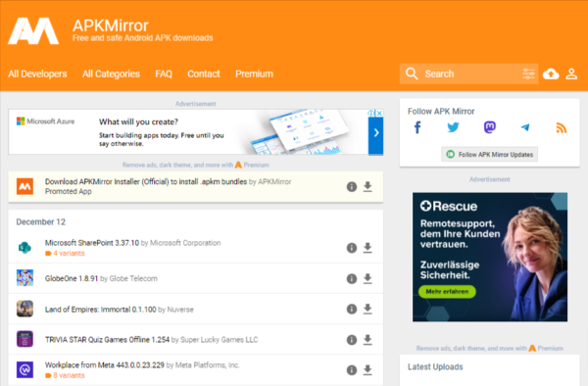Download Workplace from Meta 443.0.0.23.229
This screenshot has width=588, height=386.
pos(367,370)
